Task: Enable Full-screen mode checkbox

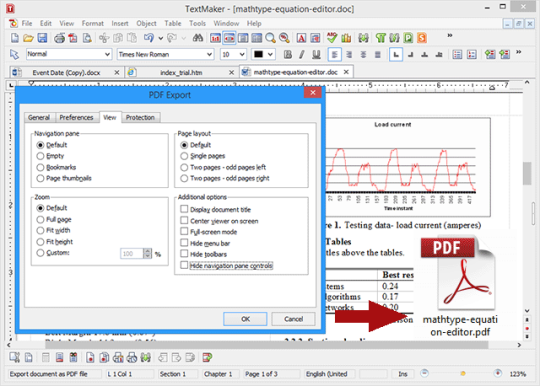Action: pyautogui.click(x=184, y=231)
